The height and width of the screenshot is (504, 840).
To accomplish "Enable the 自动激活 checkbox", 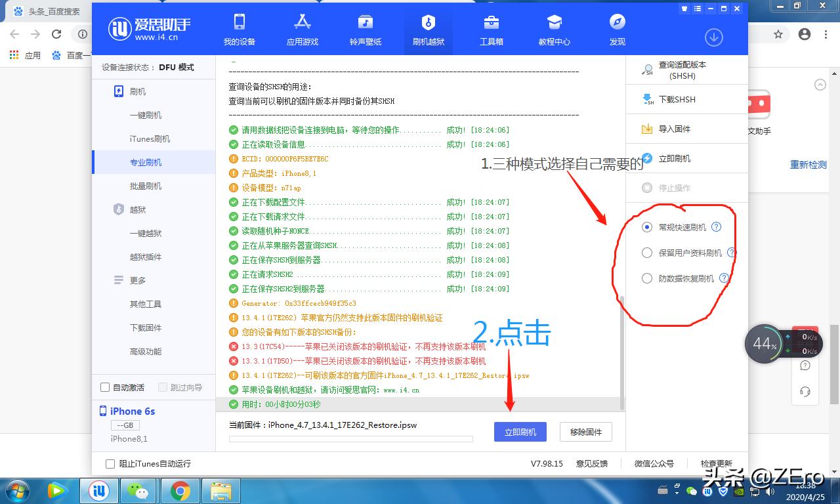I will (x=104, y=387).
